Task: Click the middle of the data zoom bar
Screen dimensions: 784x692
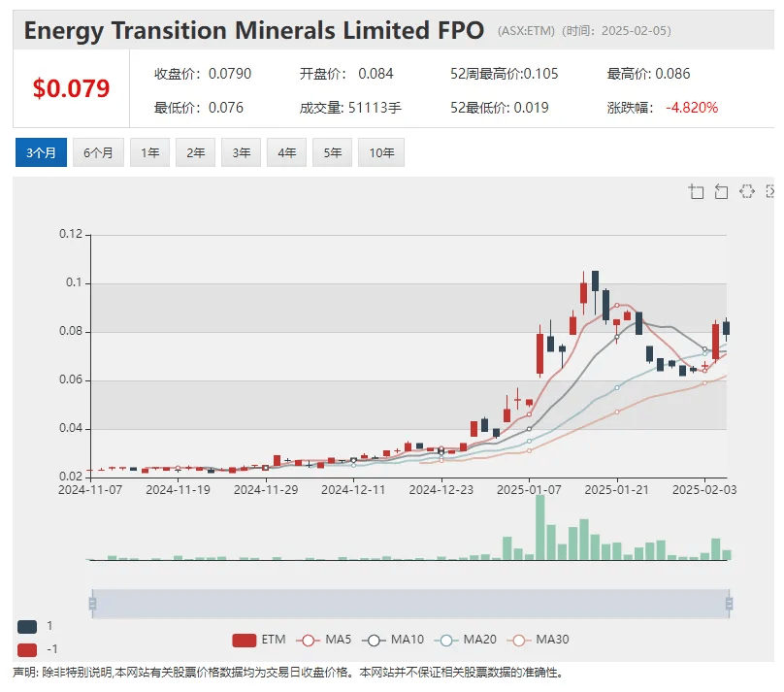Action: 410,604
